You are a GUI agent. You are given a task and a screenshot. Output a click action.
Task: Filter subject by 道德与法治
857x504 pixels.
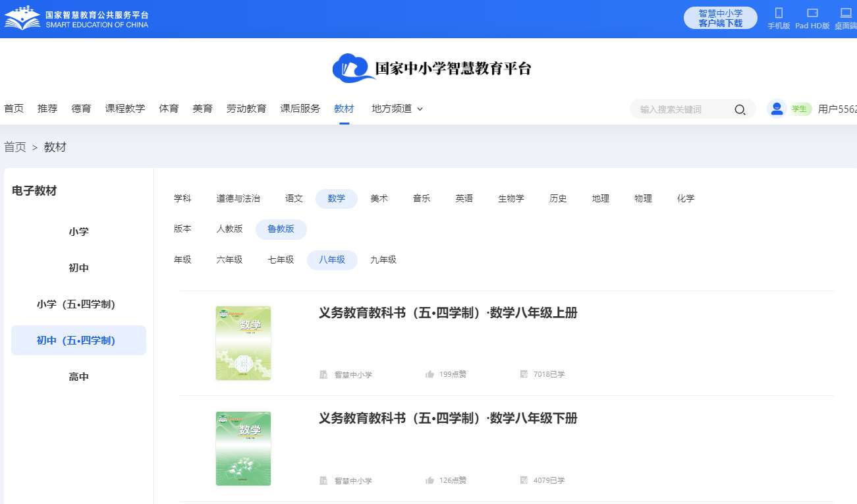(238, 198)
